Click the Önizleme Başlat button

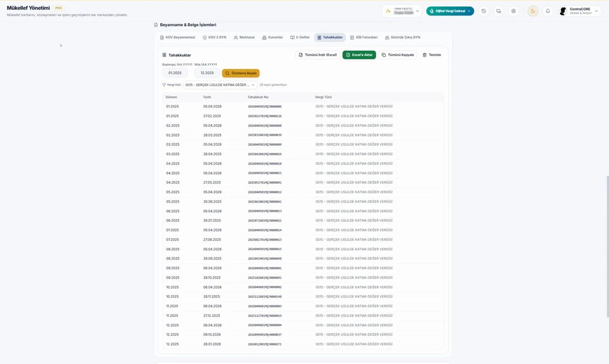[241, 73]
